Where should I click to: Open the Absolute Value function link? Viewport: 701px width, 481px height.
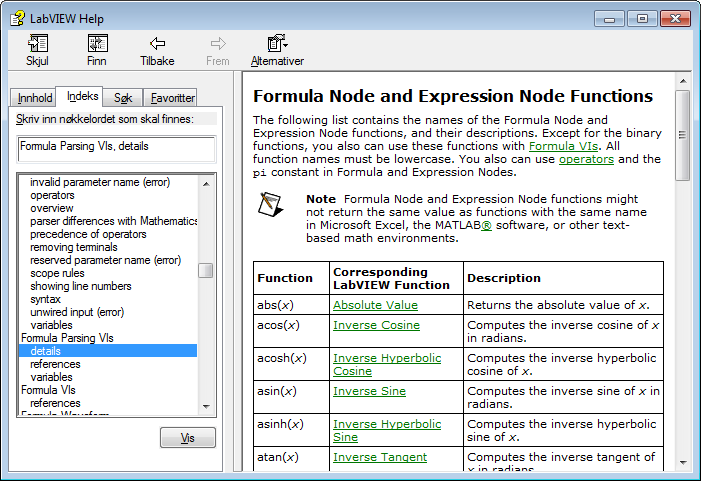(375, 305)
